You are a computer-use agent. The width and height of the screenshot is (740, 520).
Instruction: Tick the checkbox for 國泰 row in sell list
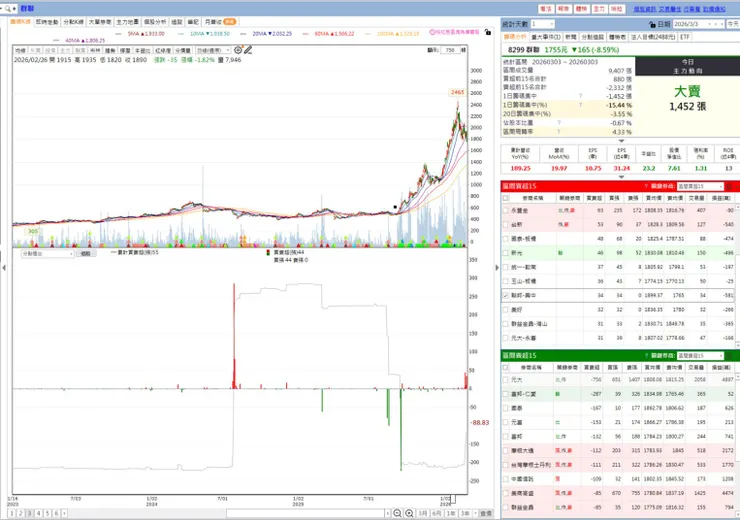505,408
